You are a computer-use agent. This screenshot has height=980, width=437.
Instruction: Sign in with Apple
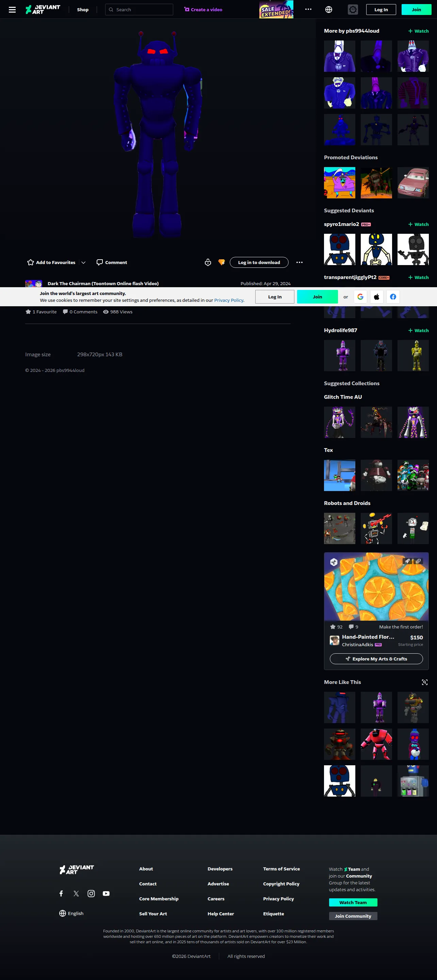tap(376, 297)
